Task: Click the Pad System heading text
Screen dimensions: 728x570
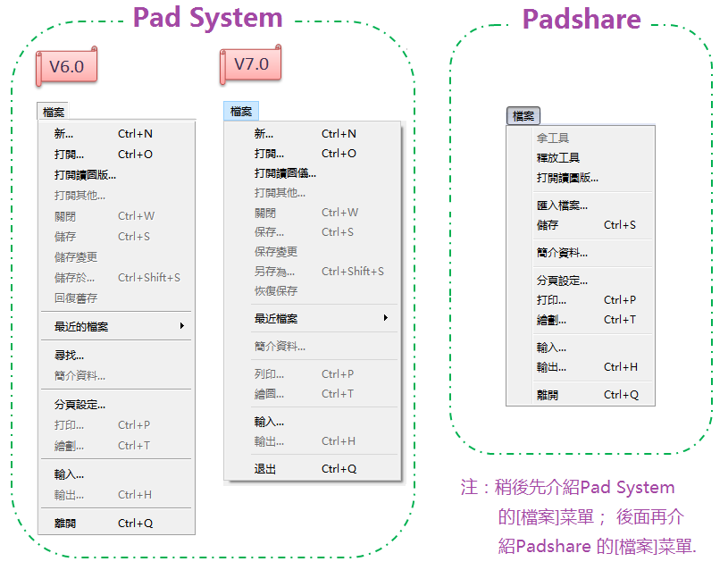Action: [207, 17]
